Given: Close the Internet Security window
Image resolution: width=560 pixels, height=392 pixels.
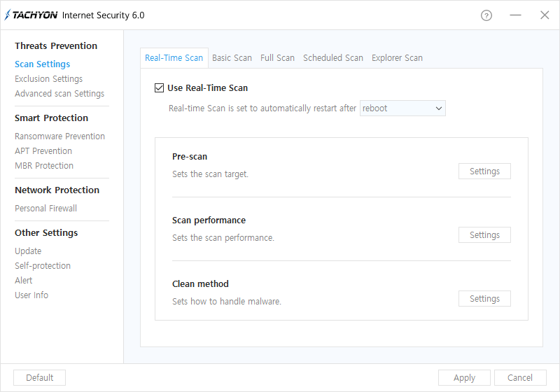Looking at the screenshot, I should click(545, 15).
